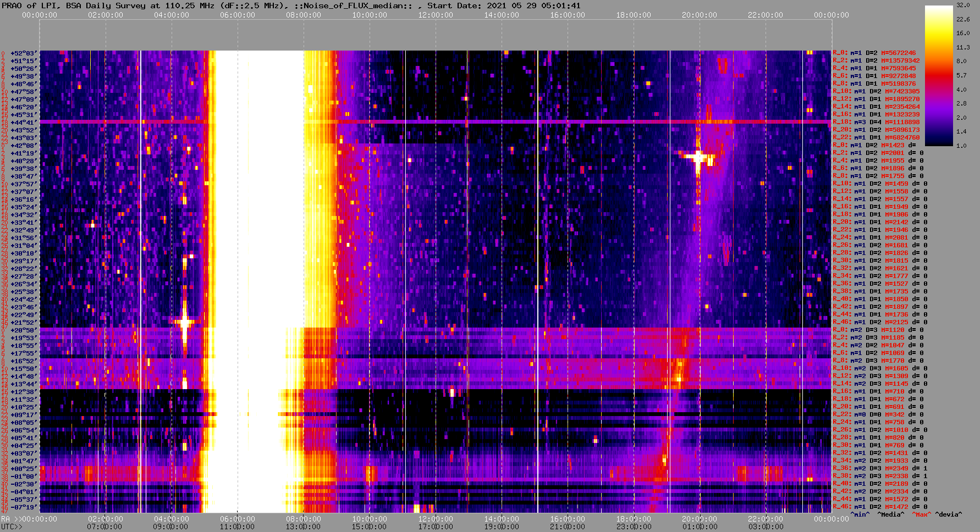The width and height of the screenshot is (980, 532).
Task: Click the 11.3 color scale value
Action: pyautogui.click(x=963, y=47)
